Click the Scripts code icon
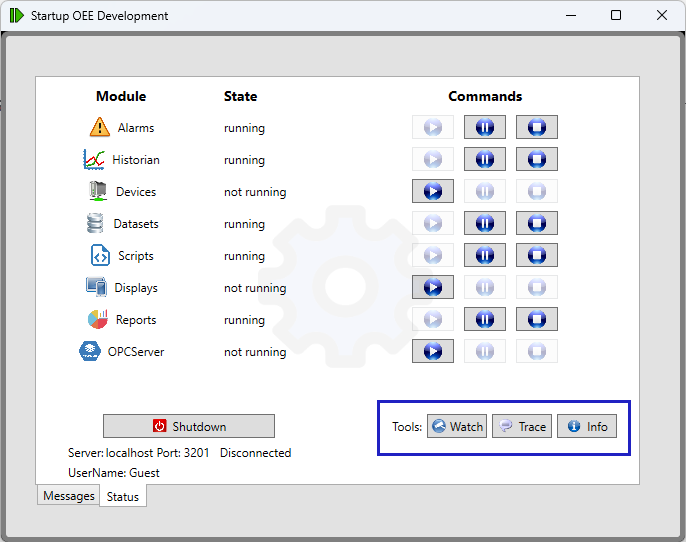Screen dimensions: 686x542 click(99, 255)
